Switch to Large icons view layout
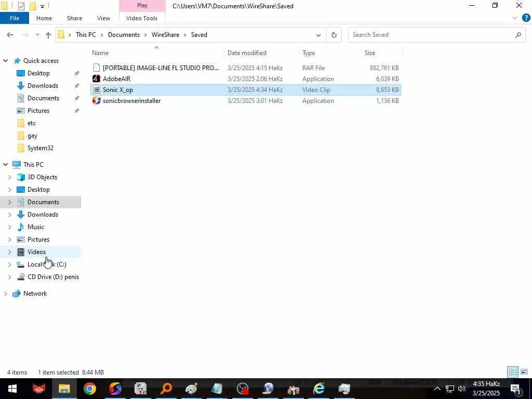Viewport: 532px width, 399px height. coord(524,372)
